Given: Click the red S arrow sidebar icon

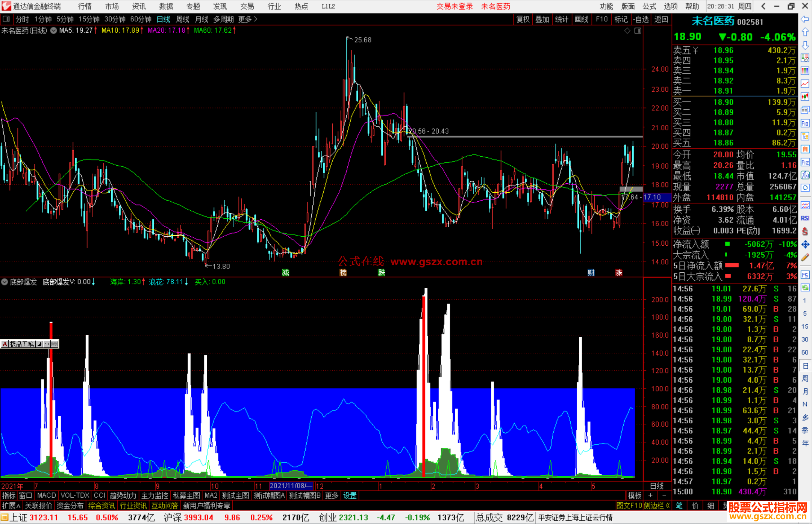Looking at the screenshot, I should (x=805, y=231).
